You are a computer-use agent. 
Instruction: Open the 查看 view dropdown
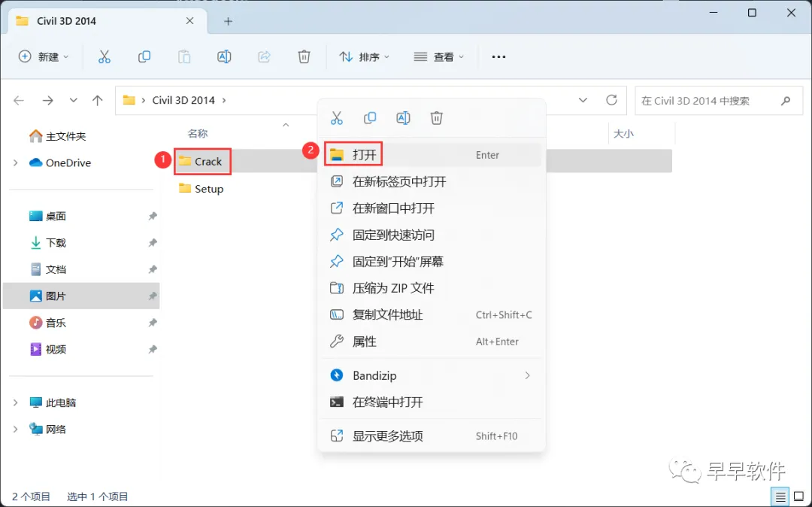tap(438, 56)
